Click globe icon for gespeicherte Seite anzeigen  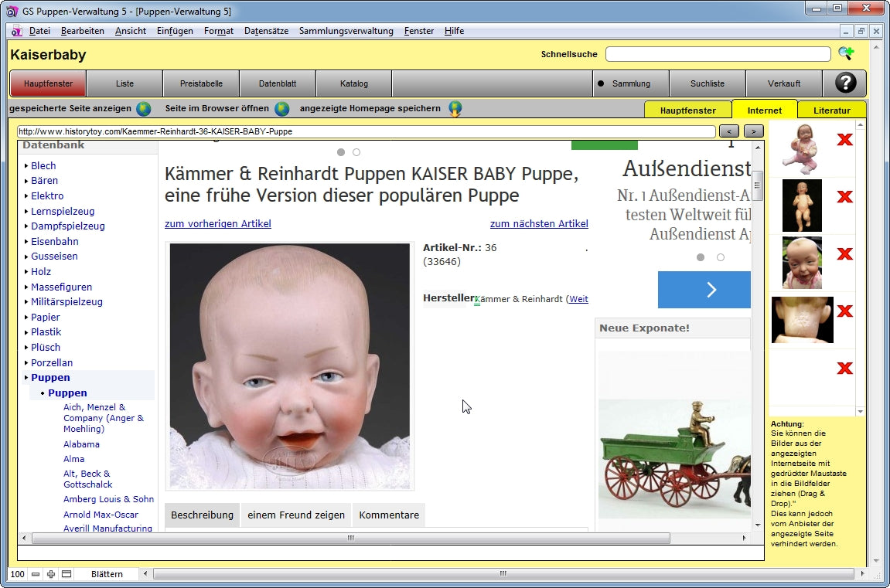coord(144,109)
